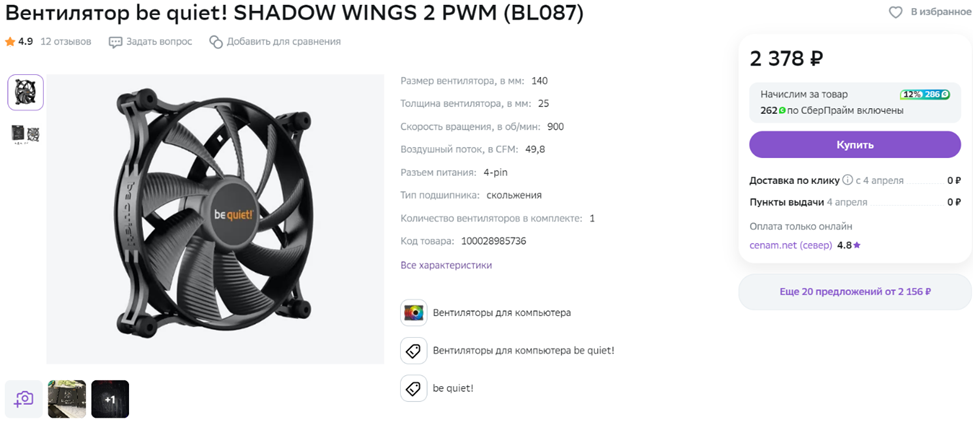
Task: Click the main fan product image
Action: (215, 219)
